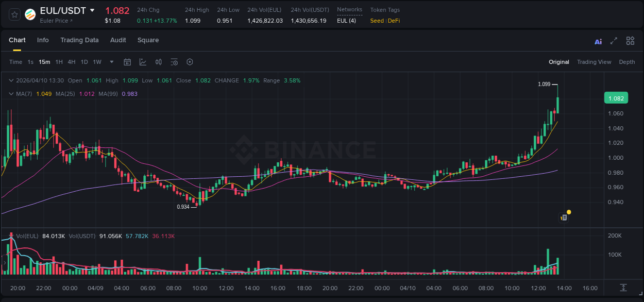Open the candlestick display options icon
The height and width of the screenshot is (302, 644).
click(158, 62)
